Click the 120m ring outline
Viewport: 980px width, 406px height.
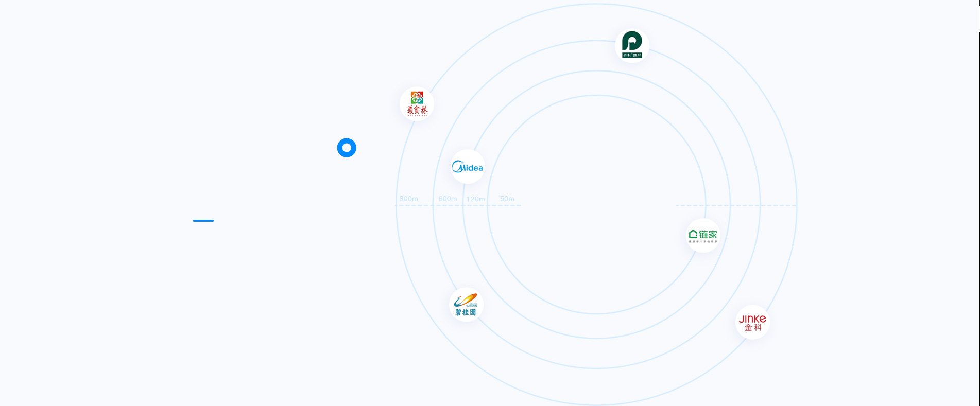[596, 71]
